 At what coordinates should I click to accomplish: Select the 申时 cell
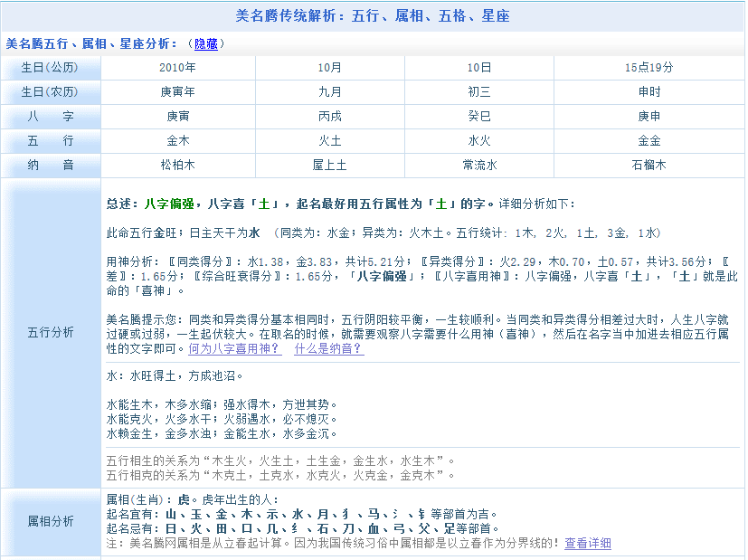(x=649, y=92)
